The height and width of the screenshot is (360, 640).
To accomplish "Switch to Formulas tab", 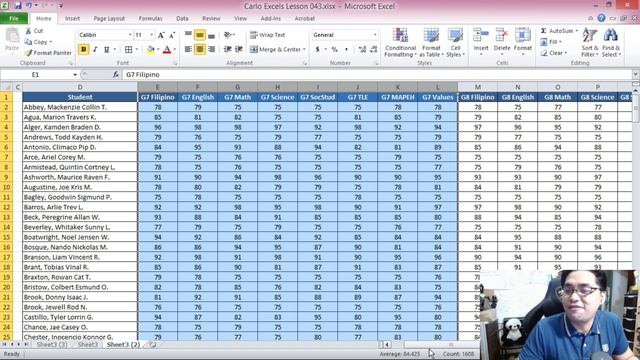I will pyautogui.click(x=150, y=18).
